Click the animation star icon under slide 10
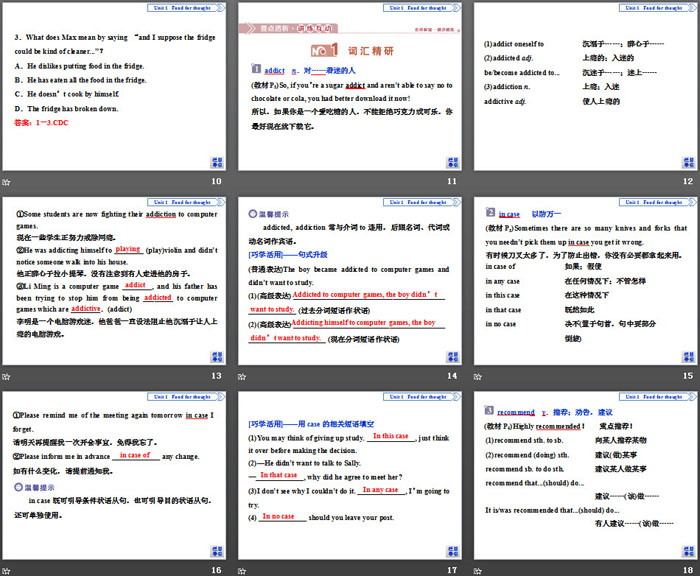The height and width of the screenshot is (576, 700). click(x=7, y=181)
